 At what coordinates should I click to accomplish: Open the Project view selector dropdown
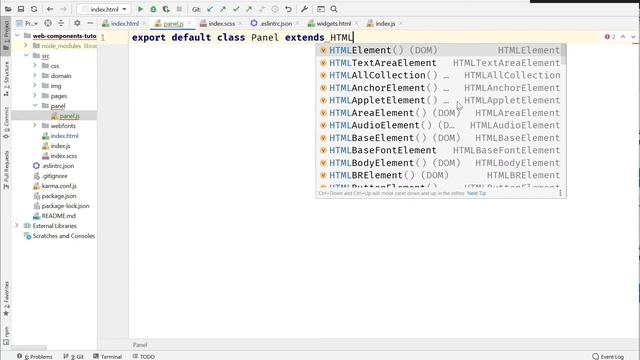tap(27, 24)
